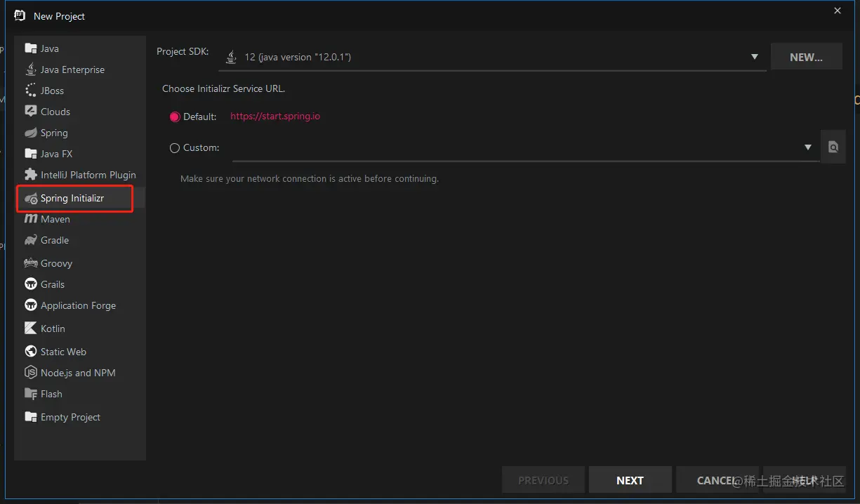Screen dimensions: 860x504
Task: Select the Empty Project list entry
Action: (80, 417)
